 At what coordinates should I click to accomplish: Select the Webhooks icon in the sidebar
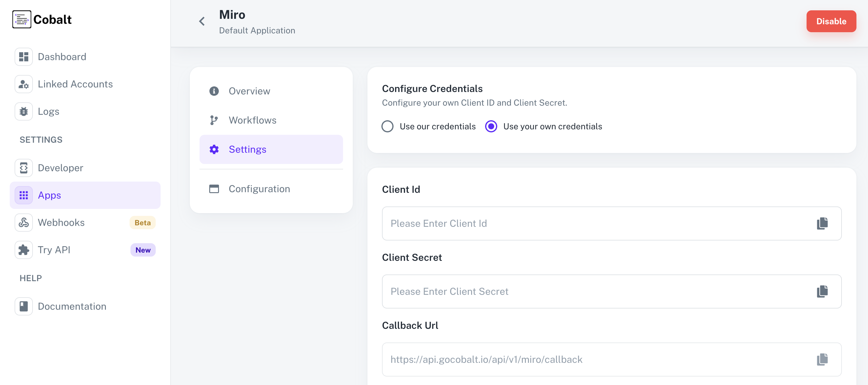[23, 223]
